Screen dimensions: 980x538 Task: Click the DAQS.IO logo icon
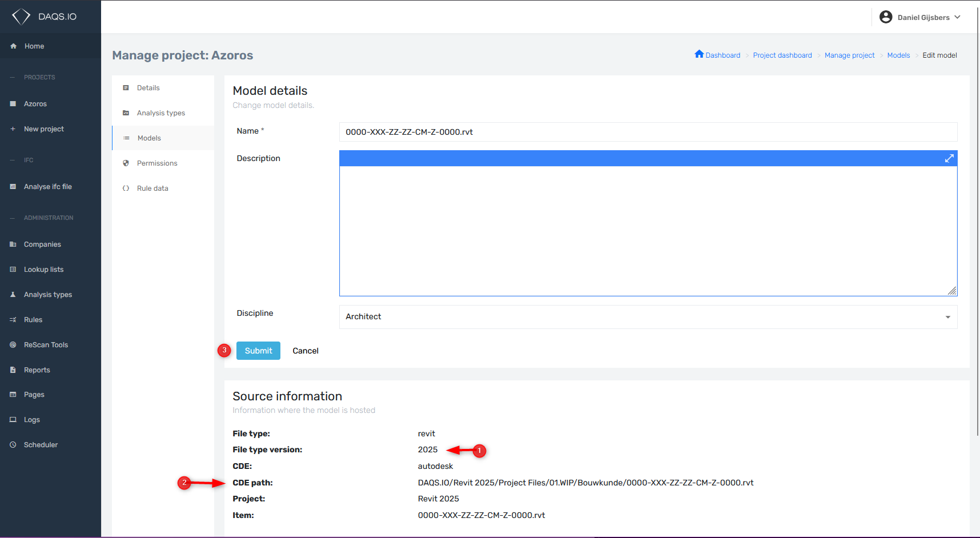21,17
